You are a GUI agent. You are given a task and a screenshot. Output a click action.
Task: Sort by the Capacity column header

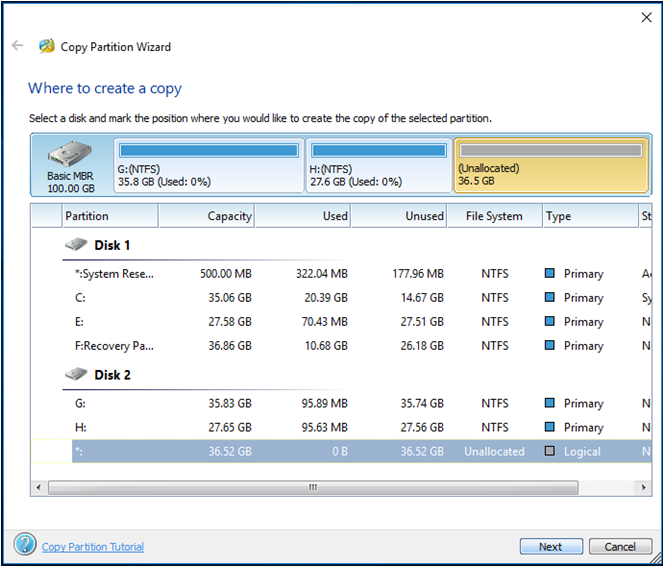206,216
